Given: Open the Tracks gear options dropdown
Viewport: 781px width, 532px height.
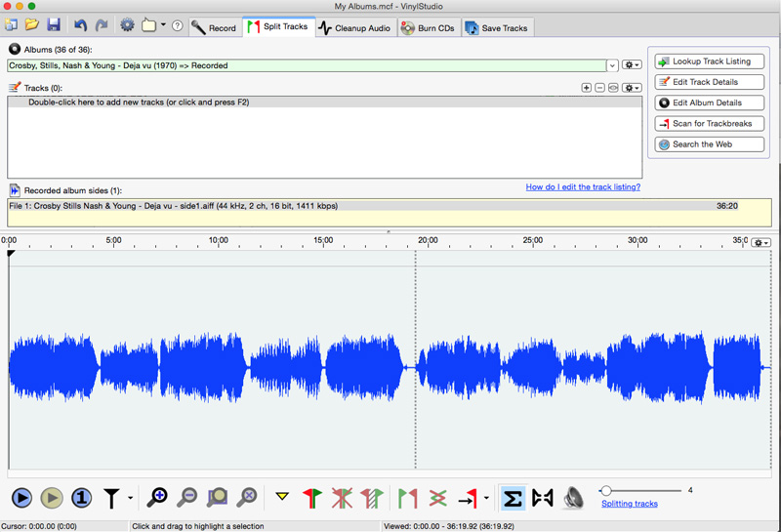Looking at the screenshot, I should click(x=632, y=88).
